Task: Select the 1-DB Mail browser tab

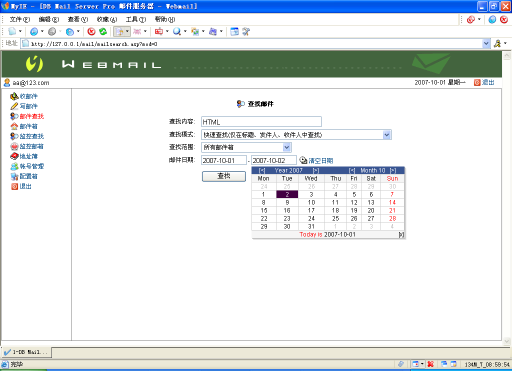Action: pos(26,352)
